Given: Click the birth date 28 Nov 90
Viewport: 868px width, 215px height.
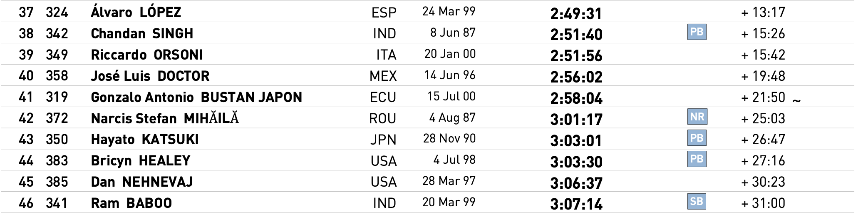Looking at the screenshot, I should point(449,138).
